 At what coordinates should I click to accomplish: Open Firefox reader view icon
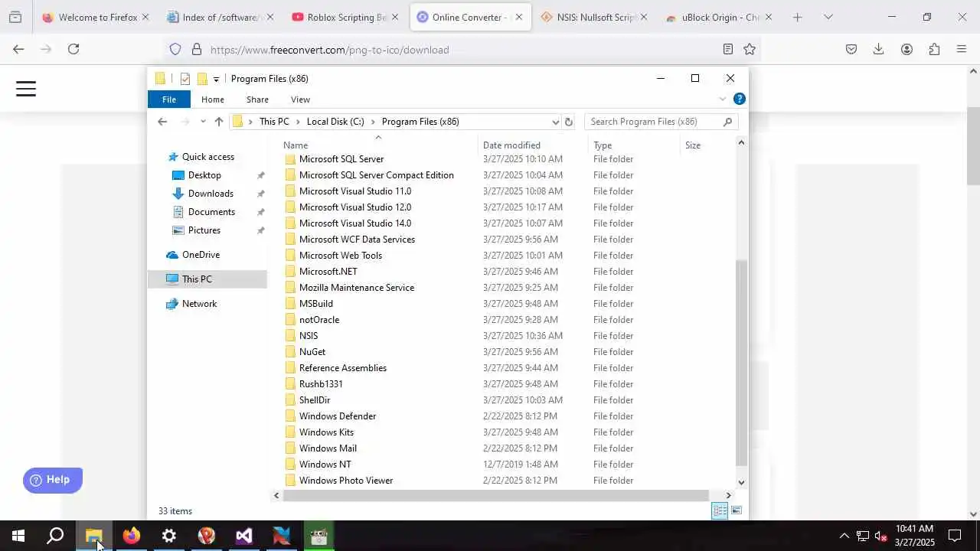point(727,49)
